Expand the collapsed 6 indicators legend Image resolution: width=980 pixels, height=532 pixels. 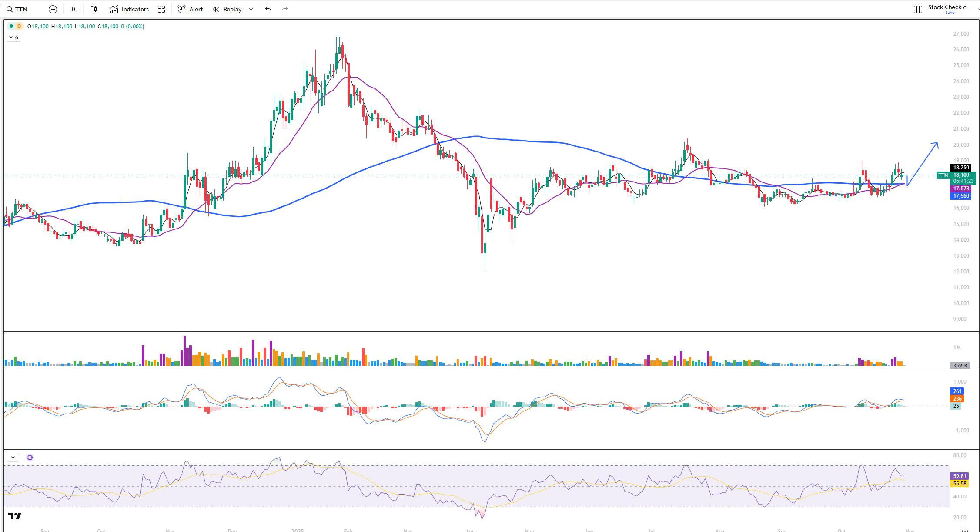(13, 37)
